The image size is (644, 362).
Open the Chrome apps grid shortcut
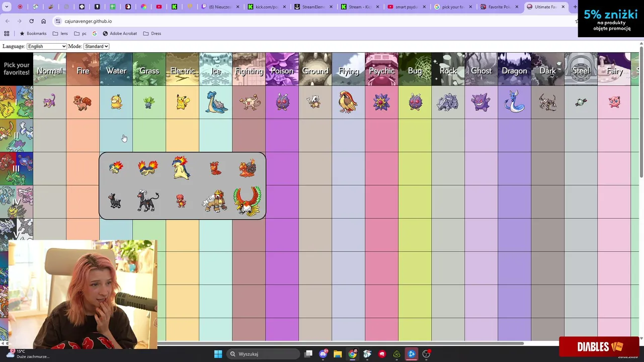point(7,34)
